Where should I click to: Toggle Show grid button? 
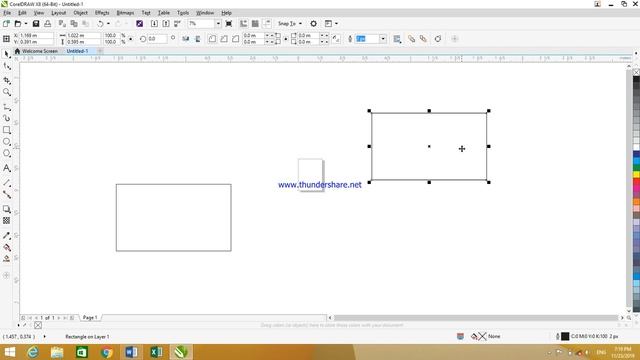255,24
